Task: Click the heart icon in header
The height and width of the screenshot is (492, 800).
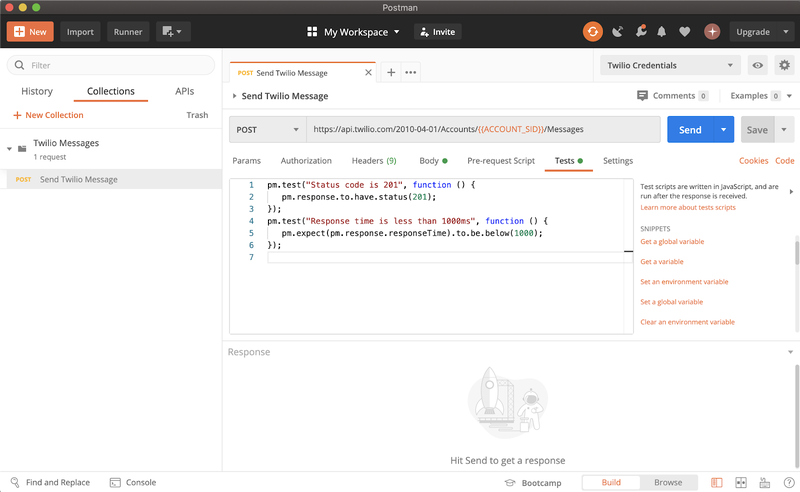Action: (684, 32)
